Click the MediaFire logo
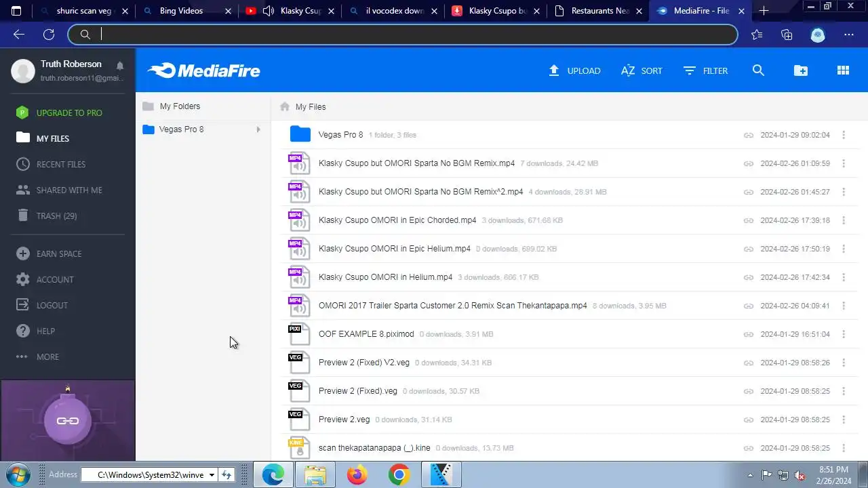 point(203,70)
